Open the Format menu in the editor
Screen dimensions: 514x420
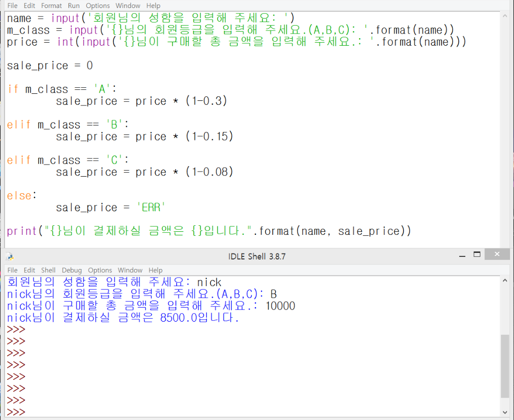51,6
